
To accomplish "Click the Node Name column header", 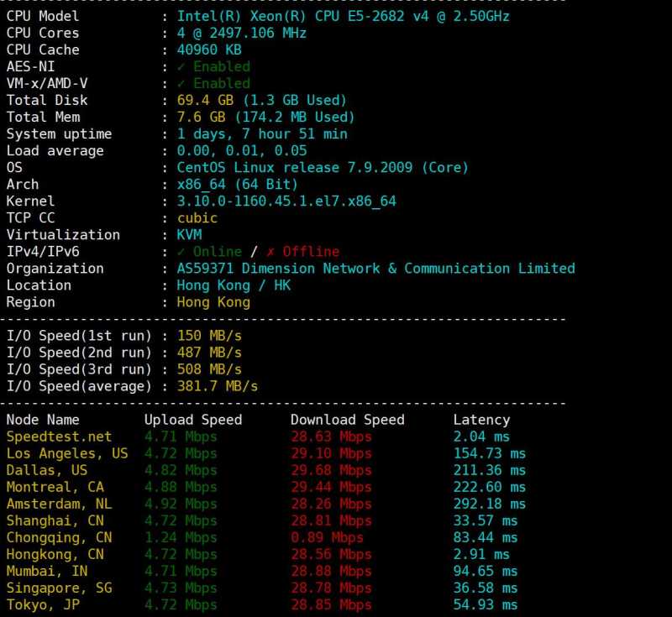I will (43, 419).
